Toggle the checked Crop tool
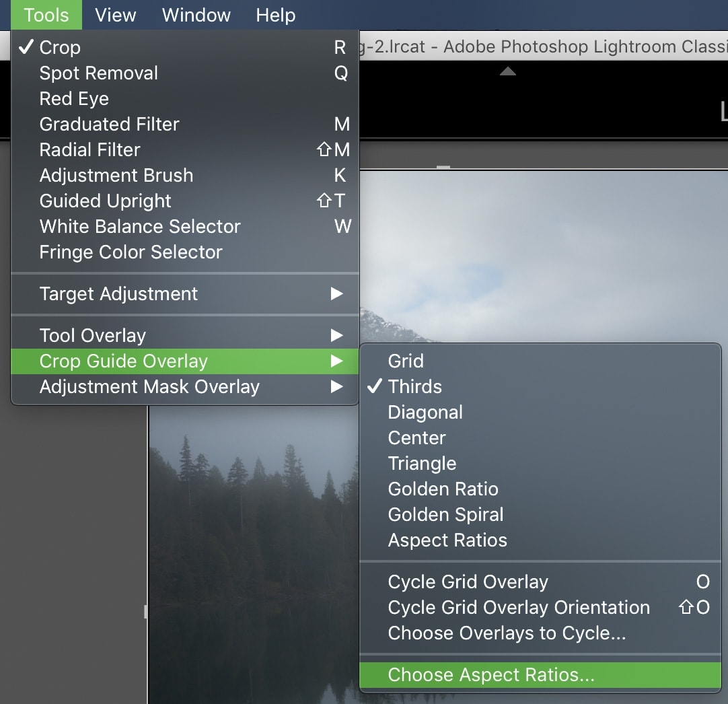The image size is (728, 704). [185, 47]
